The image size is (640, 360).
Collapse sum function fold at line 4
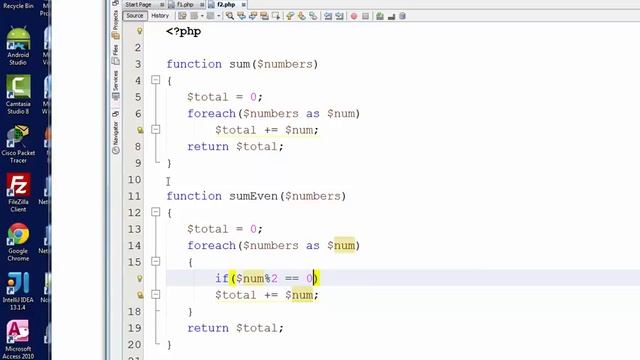coord(156,80)
